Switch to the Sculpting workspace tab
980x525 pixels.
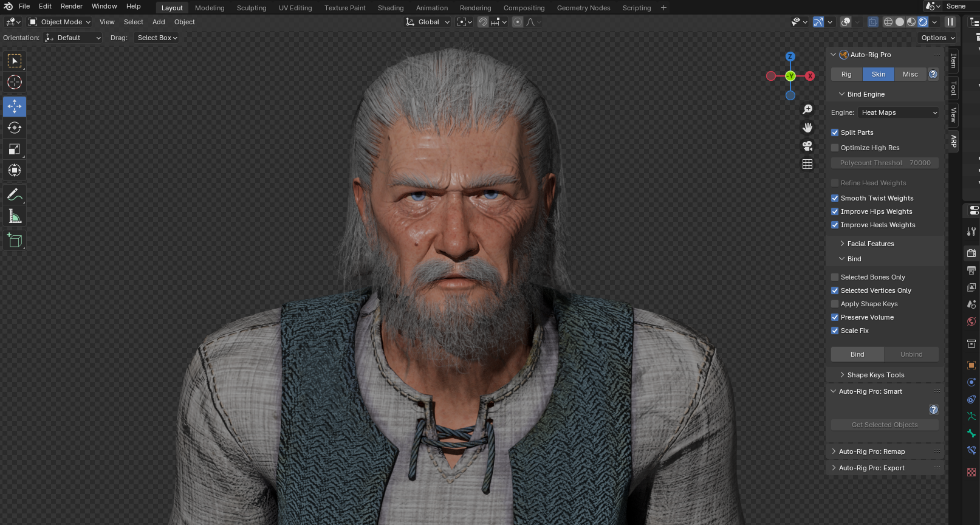tap(252, 8)
